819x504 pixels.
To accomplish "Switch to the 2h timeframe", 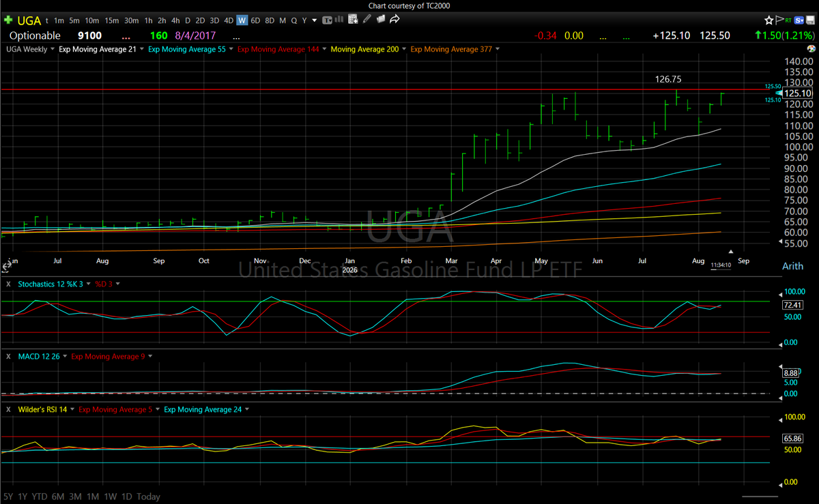I will (x=162, y=20).
